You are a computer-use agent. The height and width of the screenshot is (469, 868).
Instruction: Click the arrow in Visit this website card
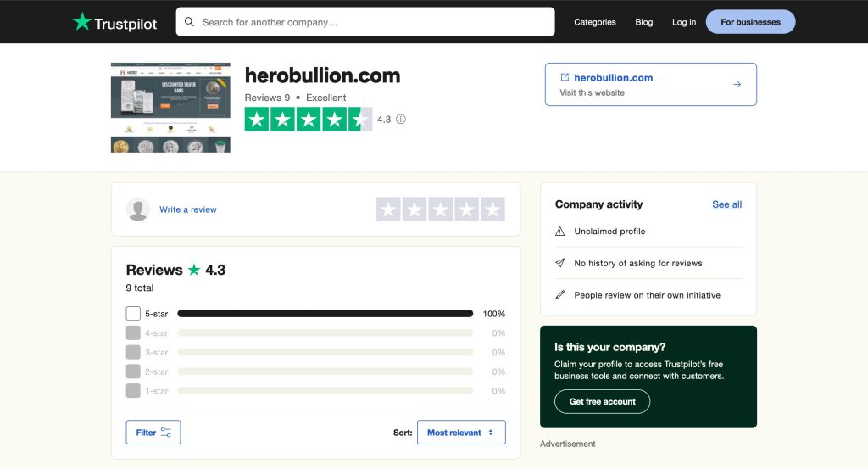click(x=737, y=84)
